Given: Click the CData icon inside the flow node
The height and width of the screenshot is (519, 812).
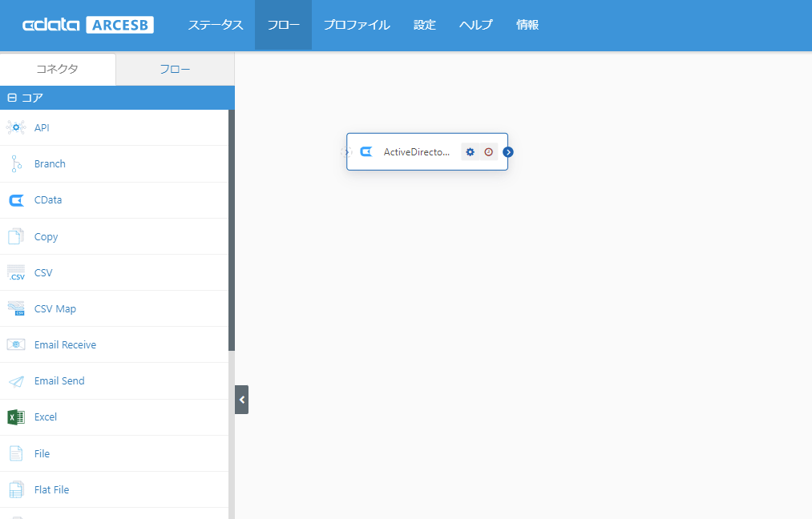Looking at the screenshot, I should pos(366,151).
